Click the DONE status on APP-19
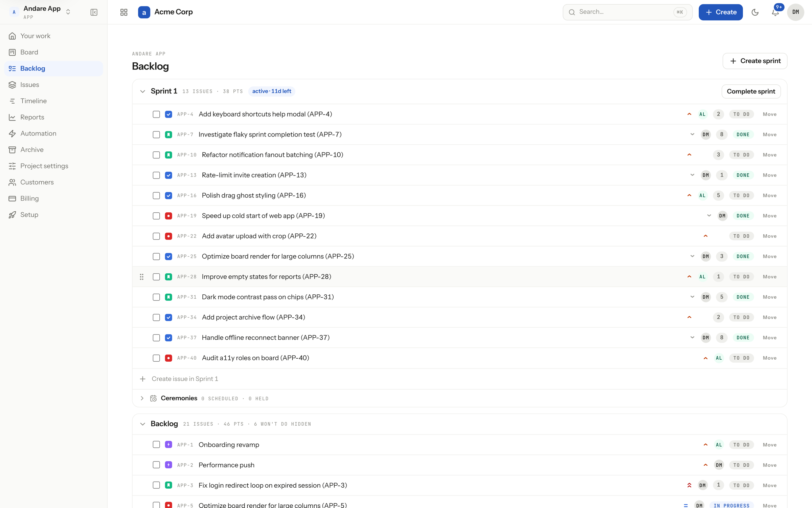The image size is (812, 508). coord(743,216)
